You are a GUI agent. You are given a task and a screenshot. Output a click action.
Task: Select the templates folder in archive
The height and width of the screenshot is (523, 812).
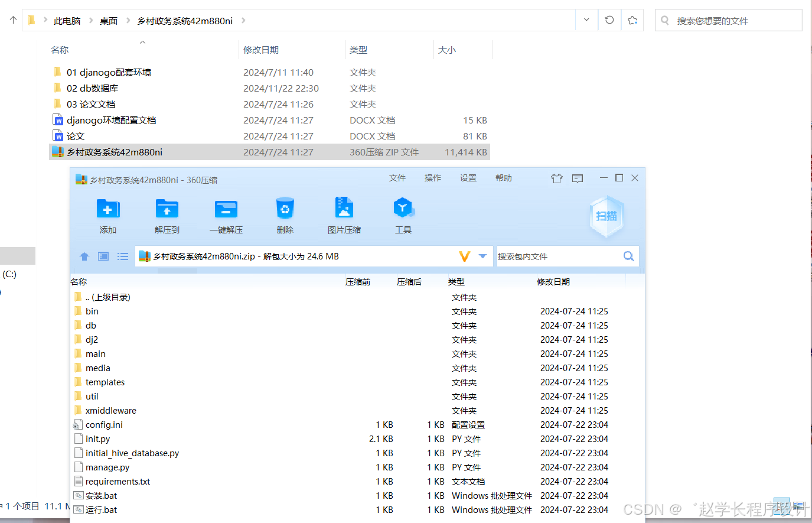(x=105, y=382)
